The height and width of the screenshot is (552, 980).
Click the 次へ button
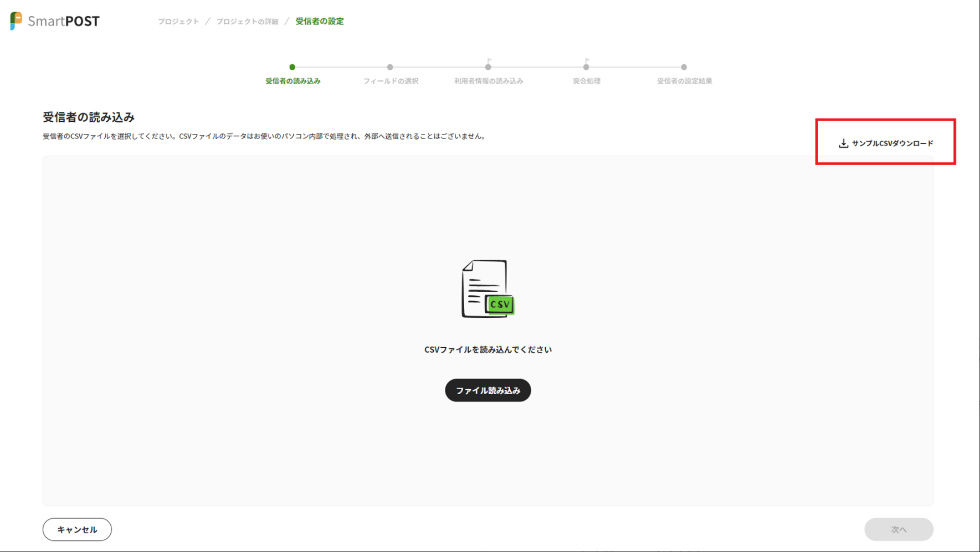point(898,529)
